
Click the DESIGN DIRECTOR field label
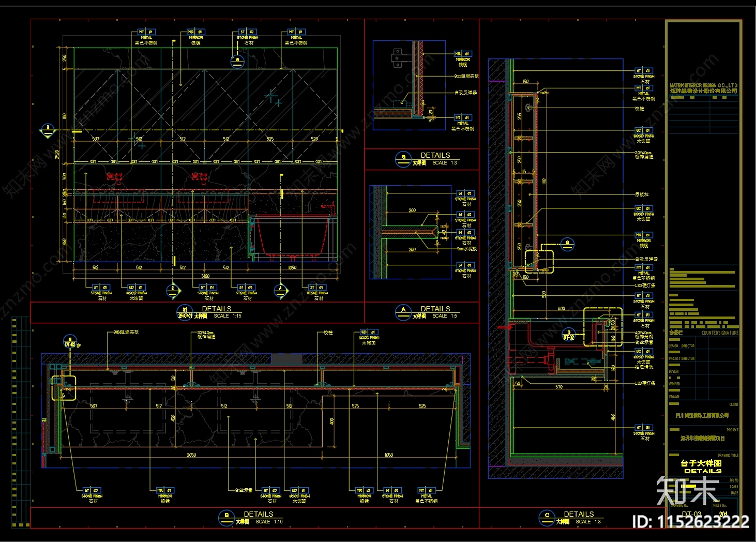pyautogui.click(x=681, y=345)
